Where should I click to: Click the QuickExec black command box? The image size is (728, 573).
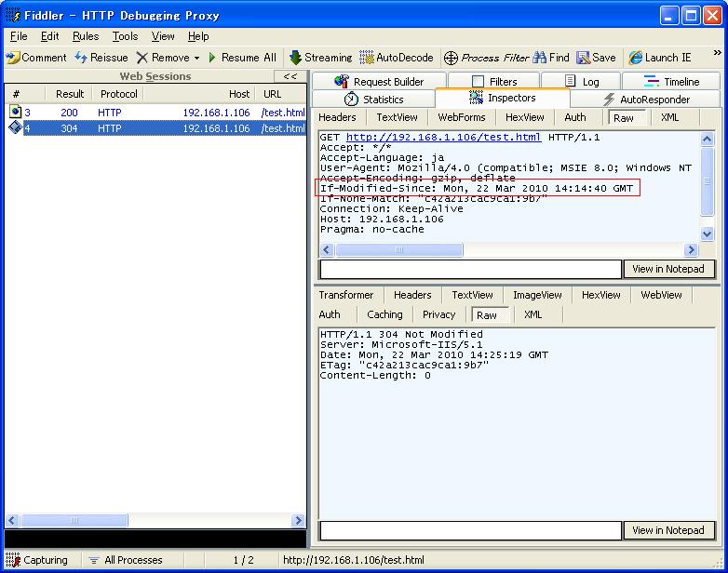pyautogui.click(x=155, y=540)
